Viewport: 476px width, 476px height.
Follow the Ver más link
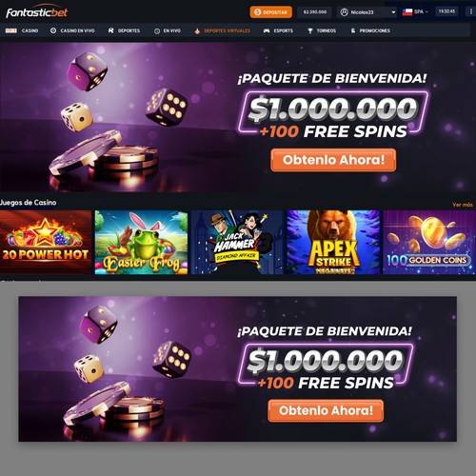click(463, 205)
